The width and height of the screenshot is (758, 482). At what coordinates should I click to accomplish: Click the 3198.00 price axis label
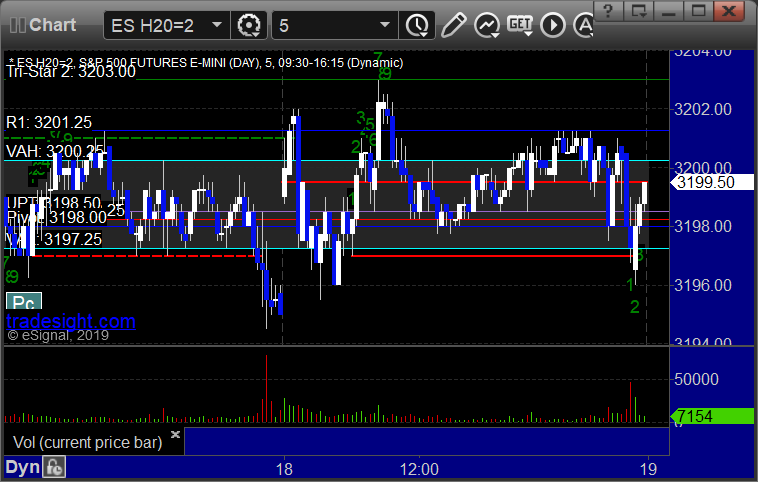pos(703,226)
